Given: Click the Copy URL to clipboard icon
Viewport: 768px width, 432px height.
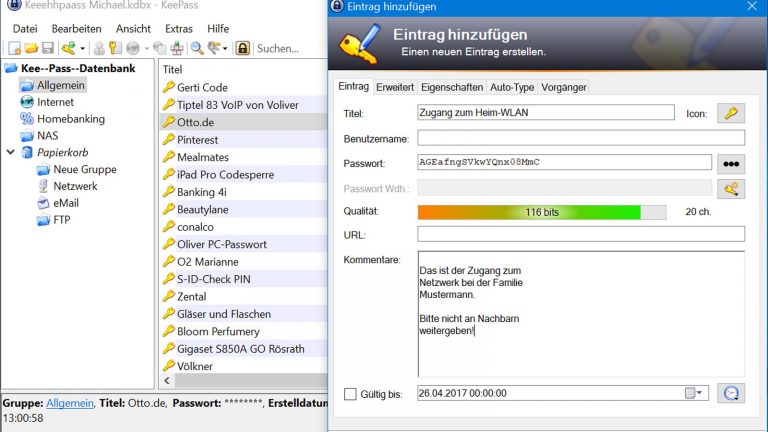Looking at the screenshot, I should click(160, 48).
